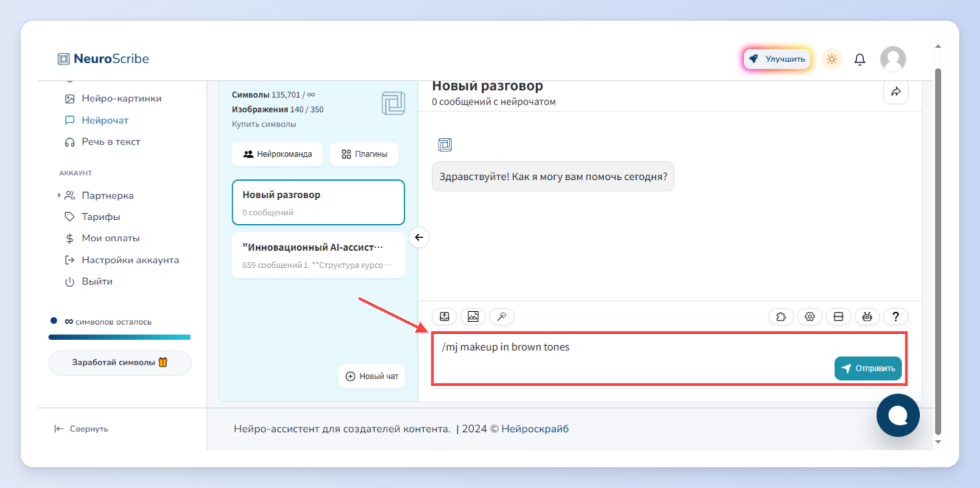
Task: Click Свернуть to collapse the sidebar
Action: click(x=81, y=429)
